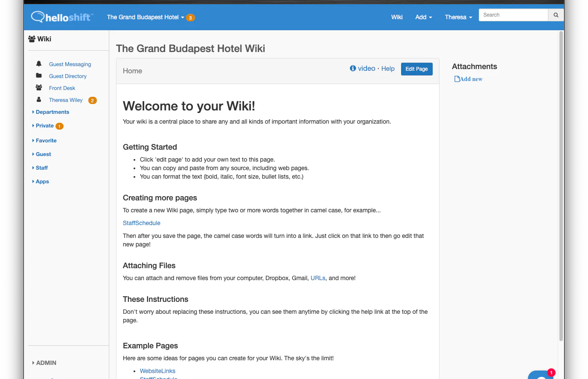Screen dimensions: 588x379
Task: Click the Help link
Action: coord(388,69)
